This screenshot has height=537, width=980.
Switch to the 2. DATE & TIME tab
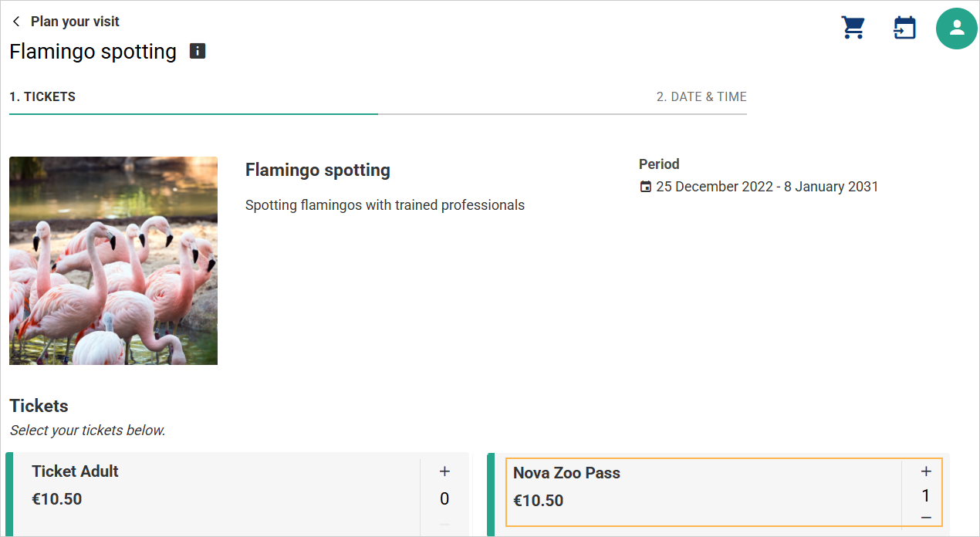[701, 97]
